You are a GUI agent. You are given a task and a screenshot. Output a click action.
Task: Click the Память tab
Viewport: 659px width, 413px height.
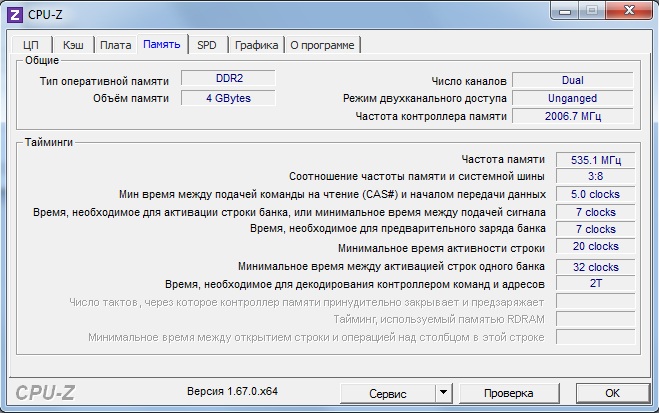[162, 44]
